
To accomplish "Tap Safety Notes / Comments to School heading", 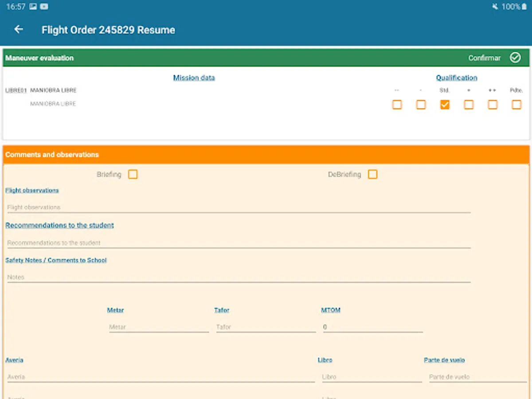I will point(56,260).
